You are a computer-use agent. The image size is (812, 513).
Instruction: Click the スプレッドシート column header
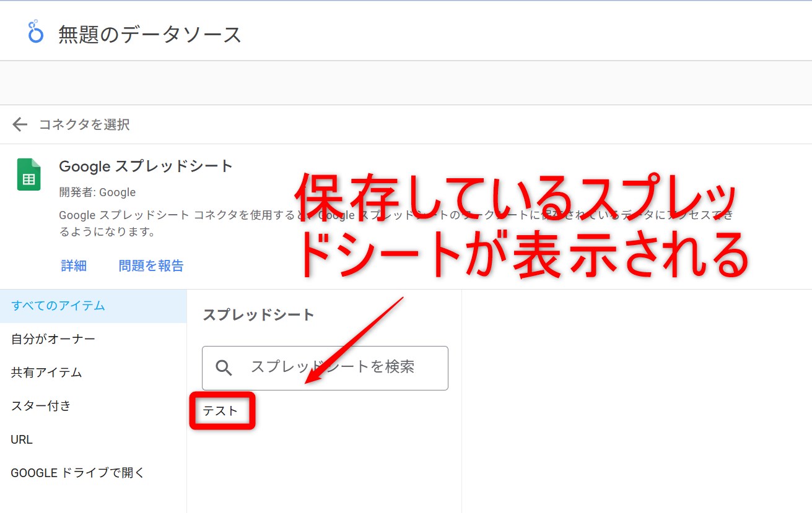point(258,314)
